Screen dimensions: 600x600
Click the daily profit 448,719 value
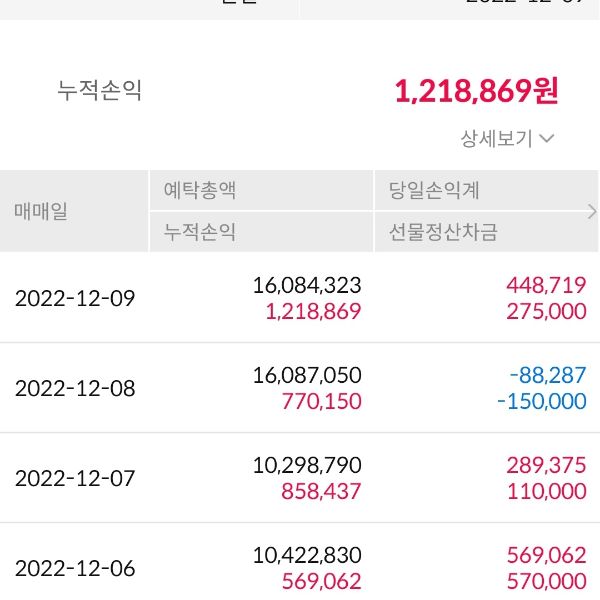click(x=546, y=285)
